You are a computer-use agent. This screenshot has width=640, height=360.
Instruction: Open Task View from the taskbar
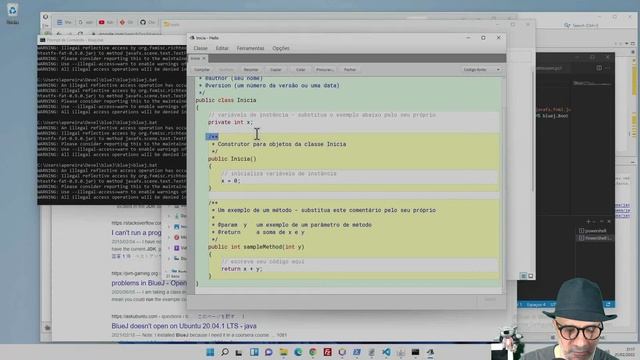coord(239,352)
